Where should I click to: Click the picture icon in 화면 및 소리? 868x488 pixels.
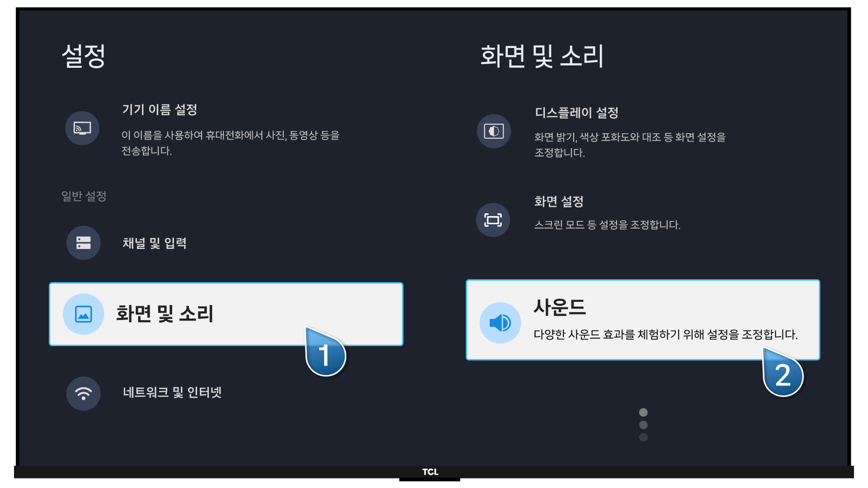tap(84, 314)
